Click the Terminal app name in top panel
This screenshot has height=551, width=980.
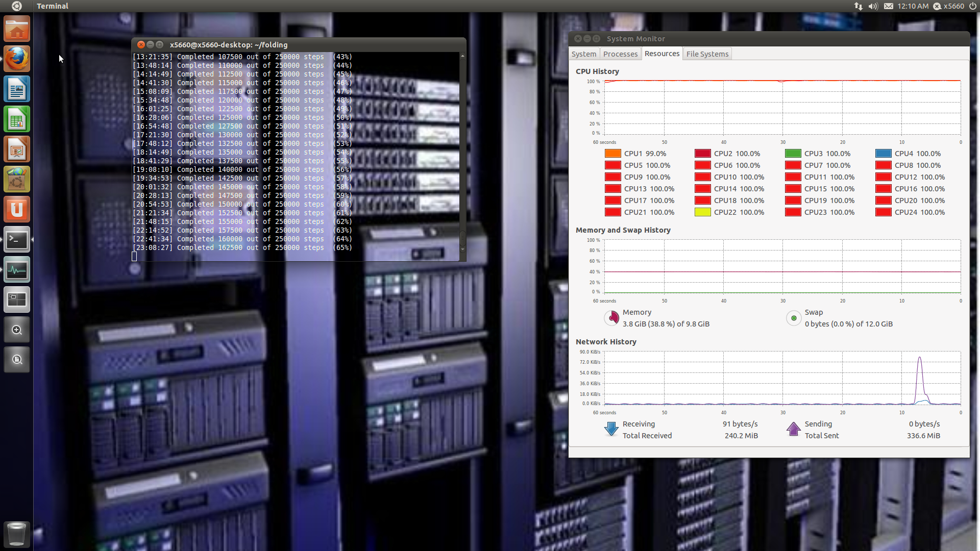click(52, 6)
